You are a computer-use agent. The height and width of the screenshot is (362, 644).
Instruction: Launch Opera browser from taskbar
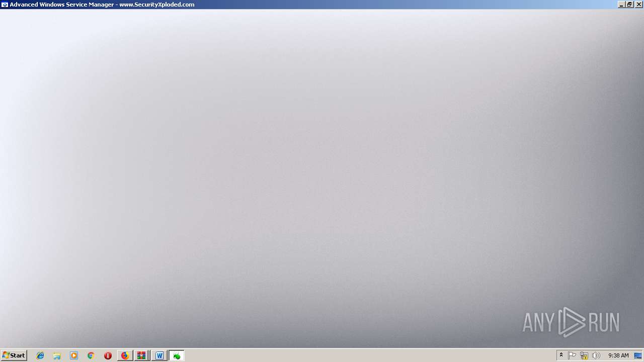[108, 355]
